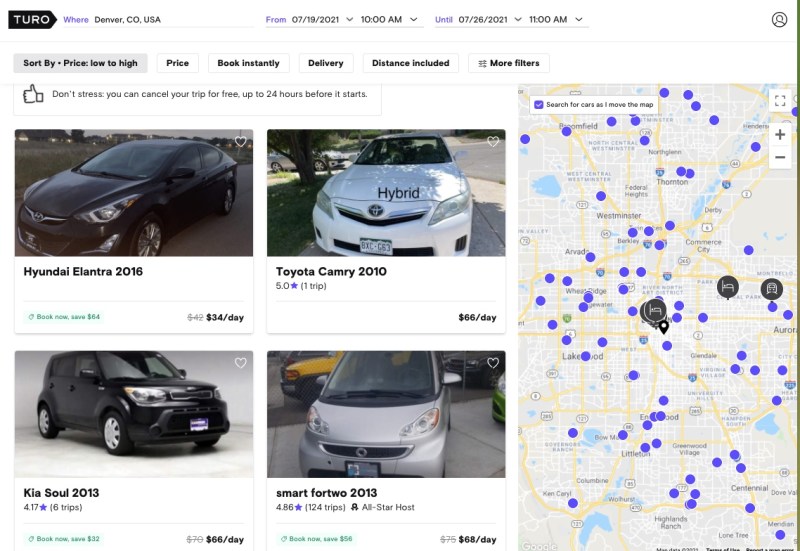This screenshot has width=800, height=551.
Task: Click the $66/day price on Toyota Camry
Action: [x=477, y=317]
